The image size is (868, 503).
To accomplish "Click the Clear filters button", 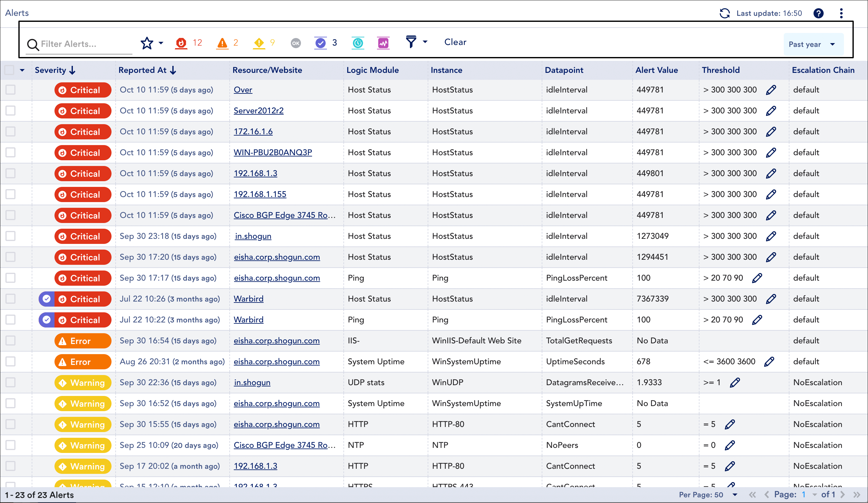I will coord(455,42).
